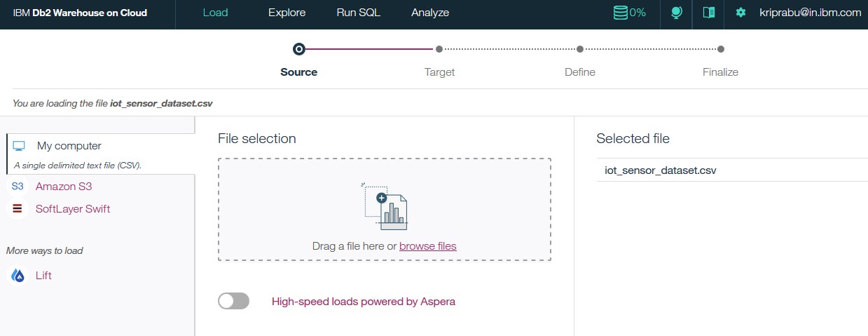This screenshot has width=868, height=336.
Task: Click the My computer monitor icon
Action: click(19, 146)
